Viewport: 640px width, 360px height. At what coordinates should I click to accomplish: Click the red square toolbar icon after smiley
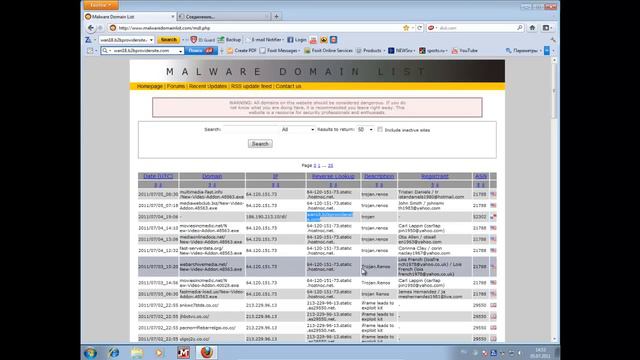tap(333, 40)
